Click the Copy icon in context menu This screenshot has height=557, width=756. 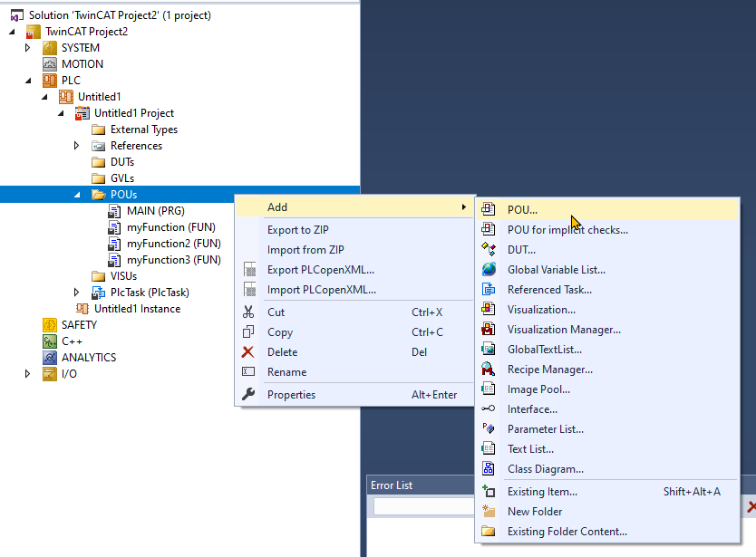click(x=248, y=332)
